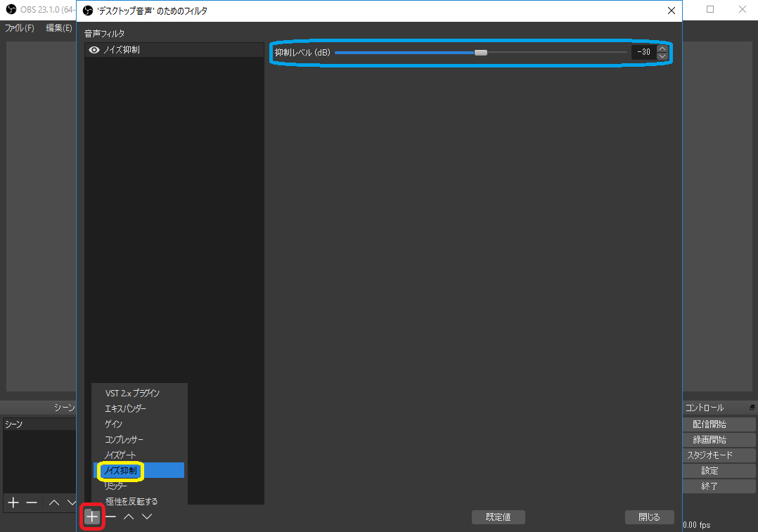
Task: Remove the scene using the minus icon
Action: [32, 502]
